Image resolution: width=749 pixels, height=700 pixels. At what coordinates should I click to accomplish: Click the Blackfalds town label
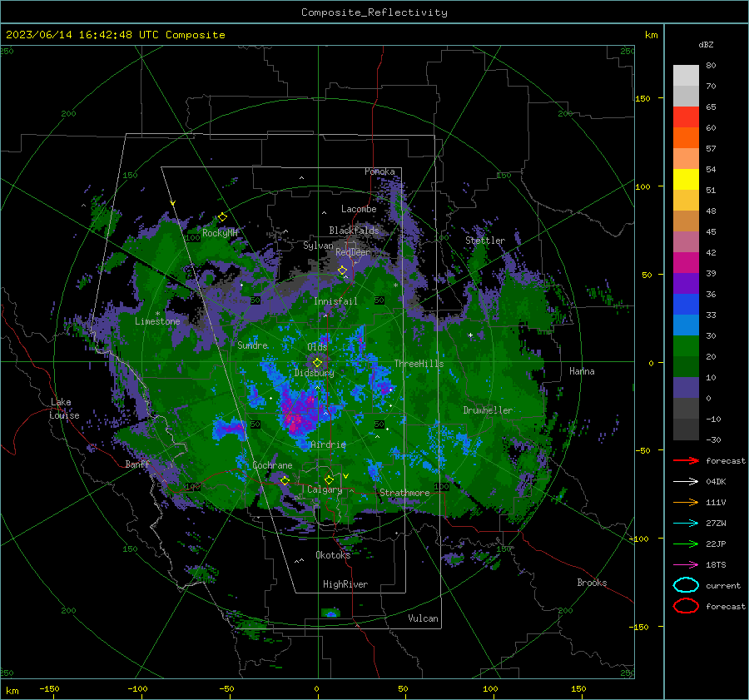[x=354, y=231]
